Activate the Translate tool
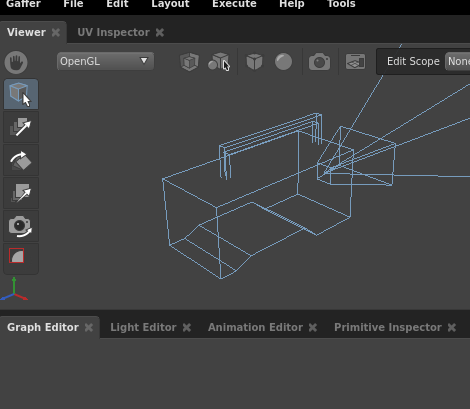Screen dimensions: 470x409 [x=21, y=127]
